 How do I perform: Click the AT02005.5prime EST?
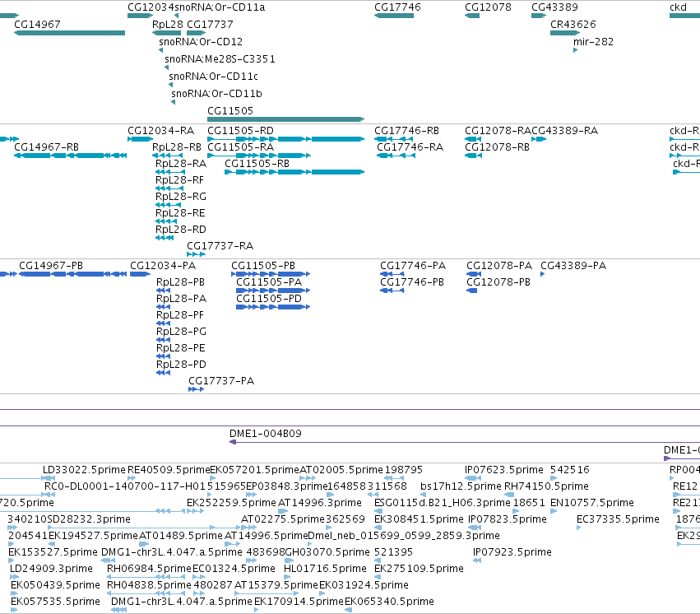pos(308,478)
